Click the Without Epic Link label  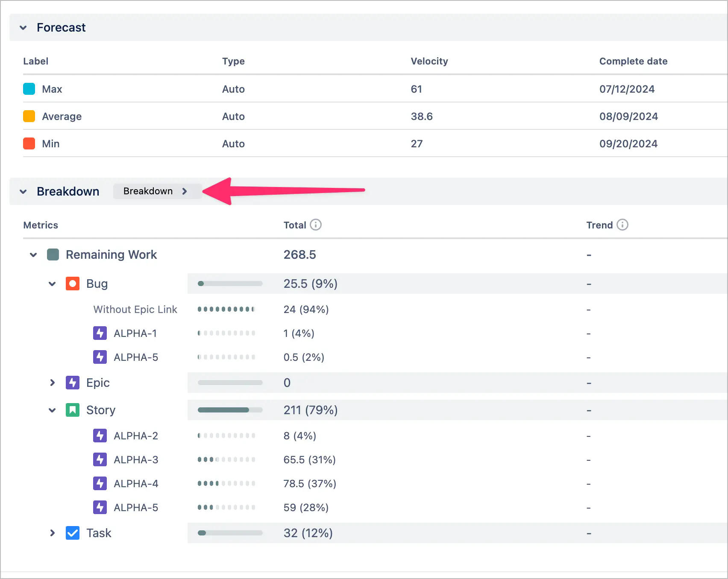[x=135, y=309]
